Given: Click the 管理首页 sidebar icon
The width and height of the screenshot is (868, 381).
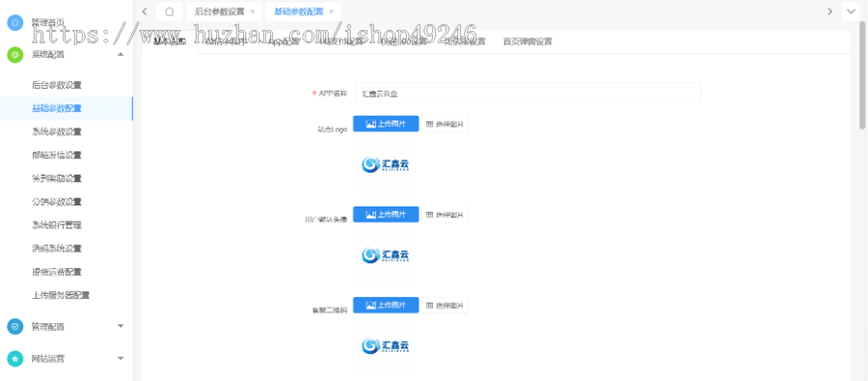Looking at the screenshot, I should (x=14, y=23).
